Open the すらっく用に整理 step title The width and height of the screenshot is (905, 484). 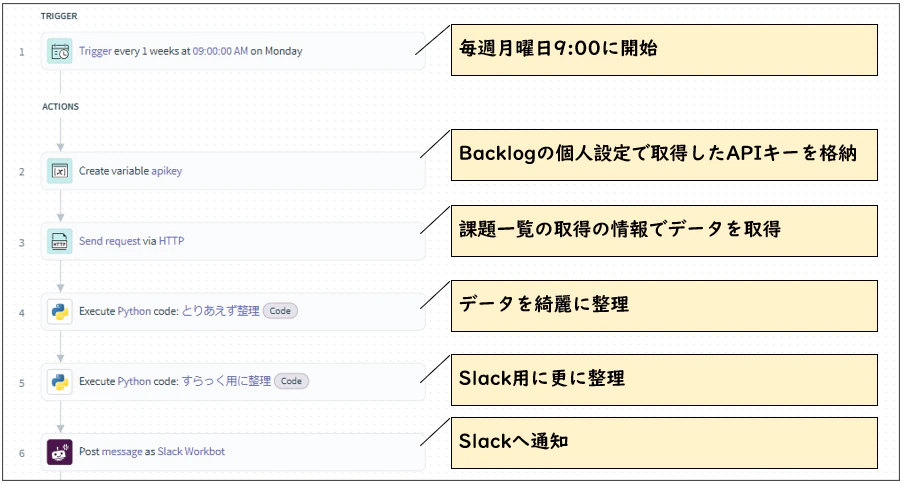pyautogui.click(x=226, y=381)
